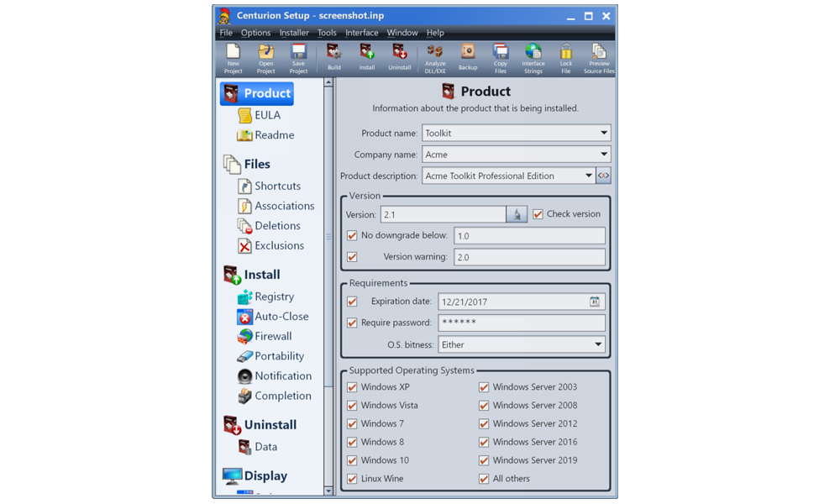
Task: Open the O.S. bitness dropdown
Action: (597, 345)
